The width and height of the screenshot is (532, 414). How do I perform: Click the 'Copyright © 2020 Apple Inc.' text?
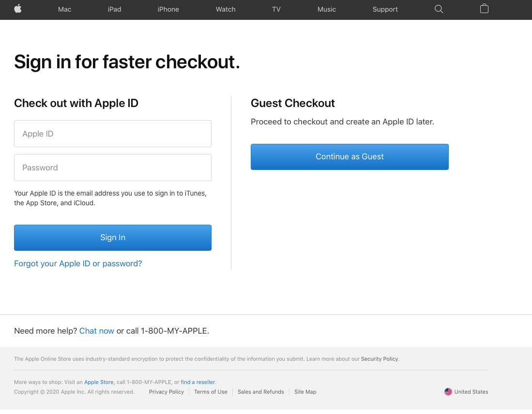tap(50, 392)
